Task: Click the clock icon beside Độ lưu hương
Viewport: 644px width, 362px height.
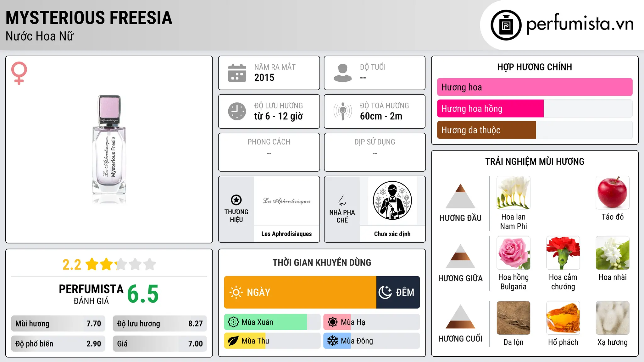Action: [x=237, y=111]
